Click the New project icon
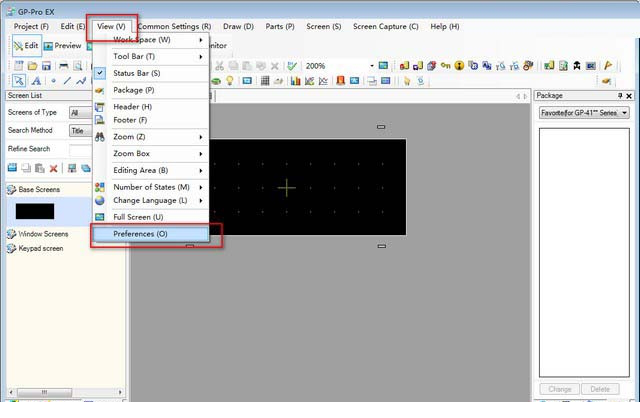The image size is (640, 418). 19,66
